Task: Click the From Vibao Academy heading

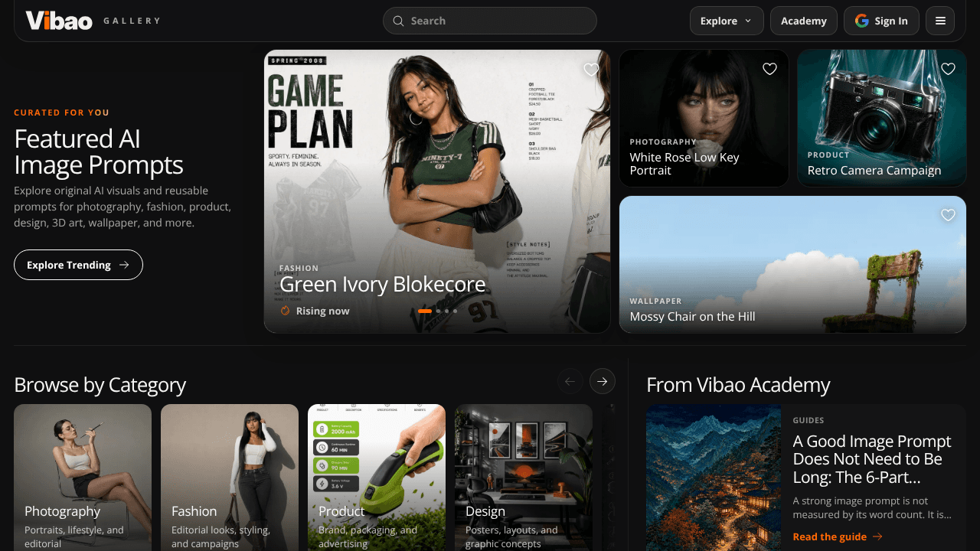Action: 738,384
